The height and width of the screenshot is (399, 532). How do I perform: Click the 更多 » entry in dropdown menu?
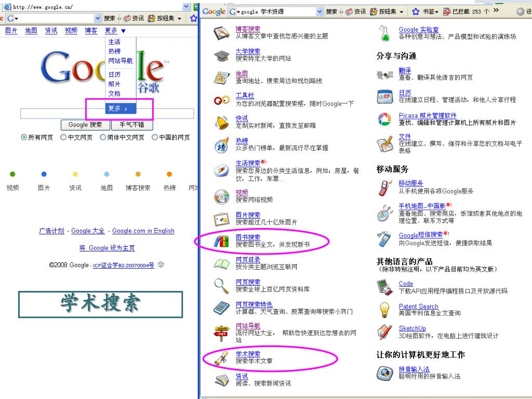click(x=121, y=109)
